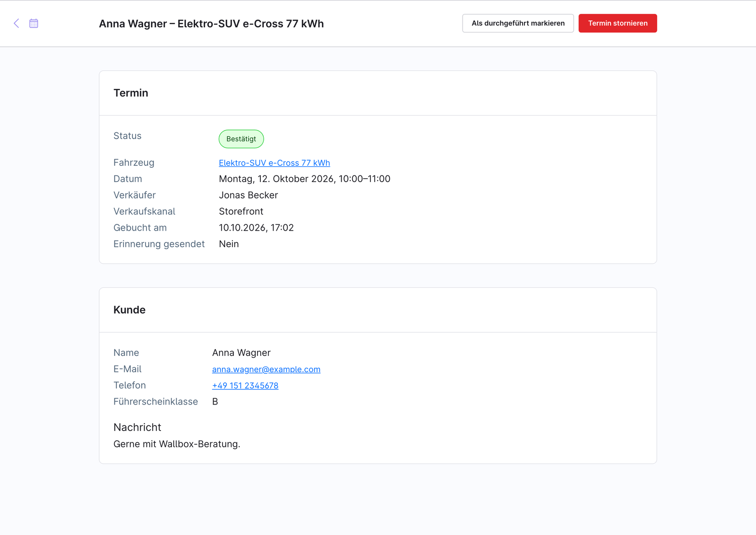
Task: Click the Gebucht am label
Action: click(x=140, y=228)
